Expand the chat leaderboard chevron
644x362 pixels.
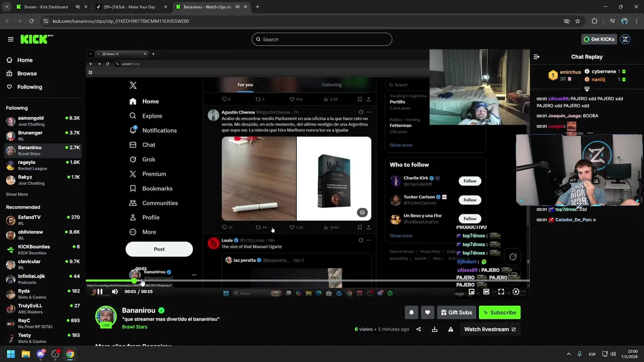click(x=587, y=89)
